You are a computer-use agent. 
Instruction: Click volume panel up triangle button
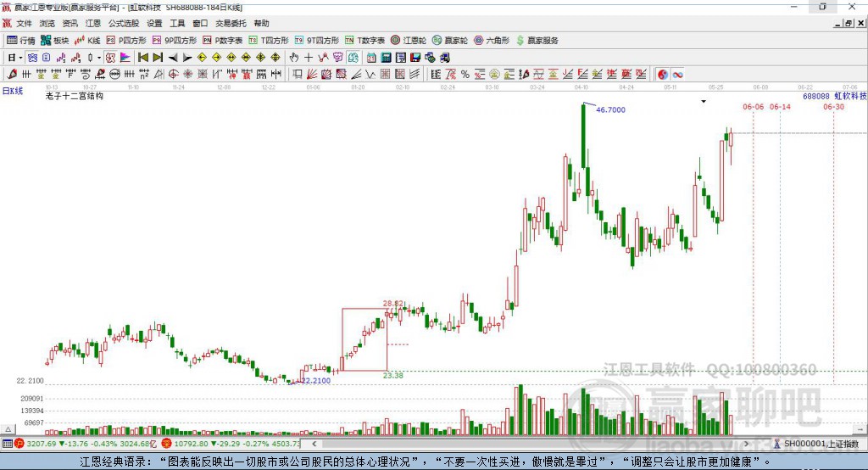click(8, 429)
